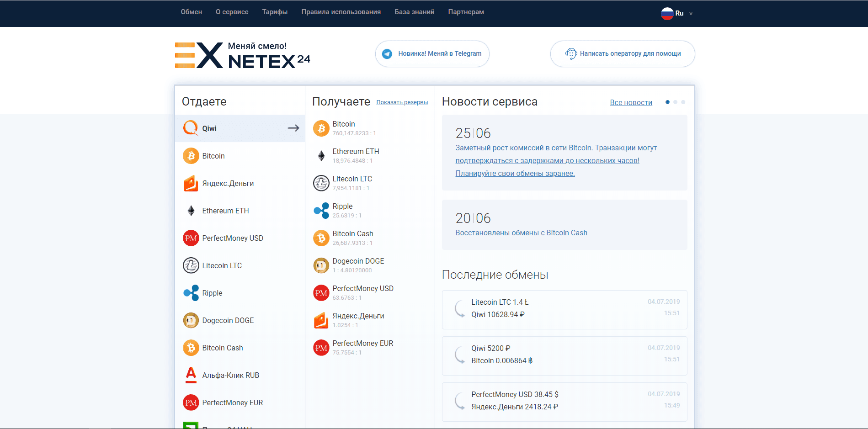This screenshot has height=429, width=868.
Task: Open the Тарифы menu item
Action: click(x=274, y=12)
